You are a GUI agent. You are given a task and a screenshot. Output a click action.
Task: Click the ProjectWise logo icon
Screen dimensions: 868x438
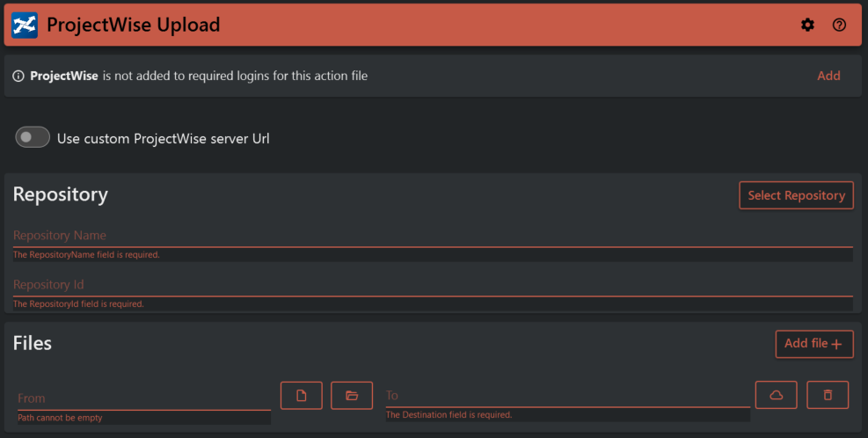(25, 25)
